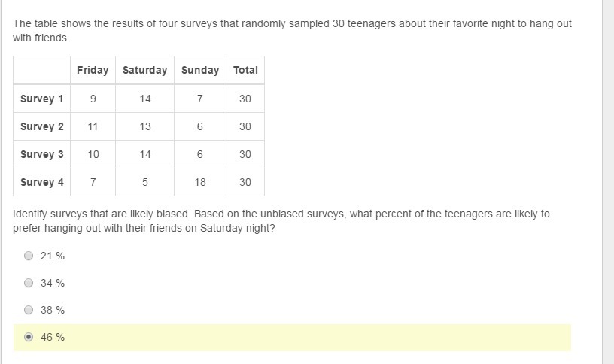
Task: Click the Sunday column header
Action: pos(200,70)
